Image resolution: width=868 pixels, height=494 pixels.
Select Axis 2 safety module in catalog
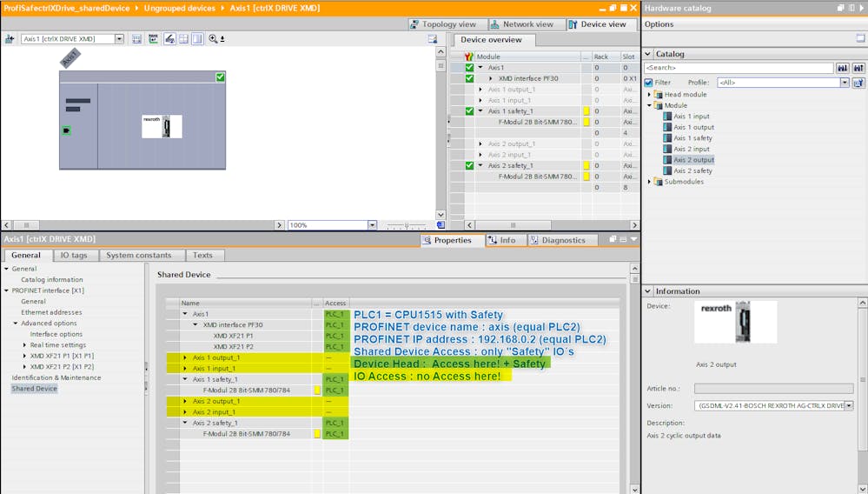tap(692, 170)
